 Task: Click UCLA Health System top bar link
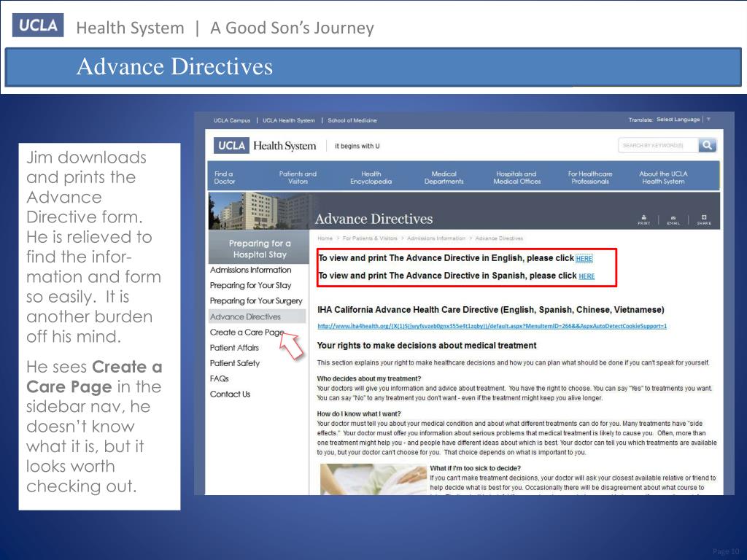289,120
